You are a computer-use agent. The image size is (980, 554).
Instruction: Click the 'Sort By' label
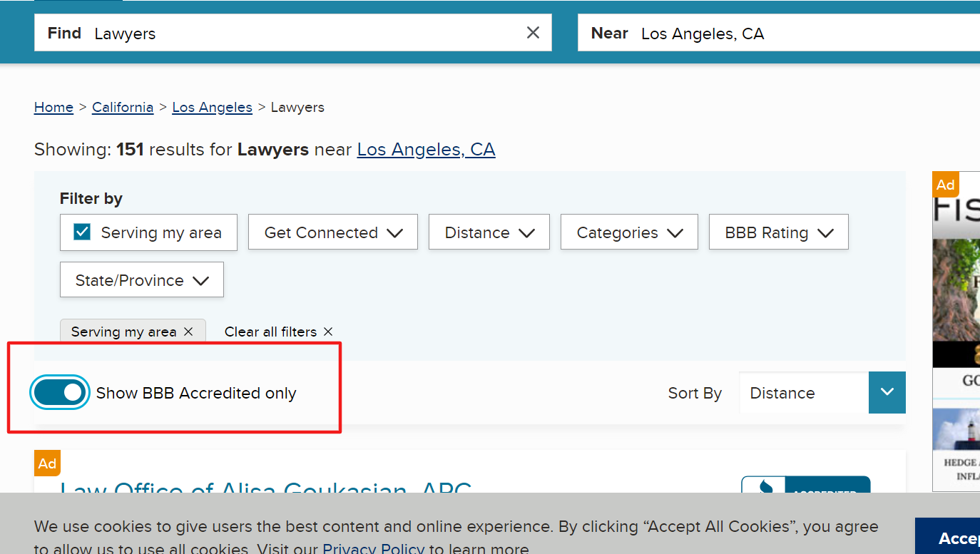tap(695, 394)
